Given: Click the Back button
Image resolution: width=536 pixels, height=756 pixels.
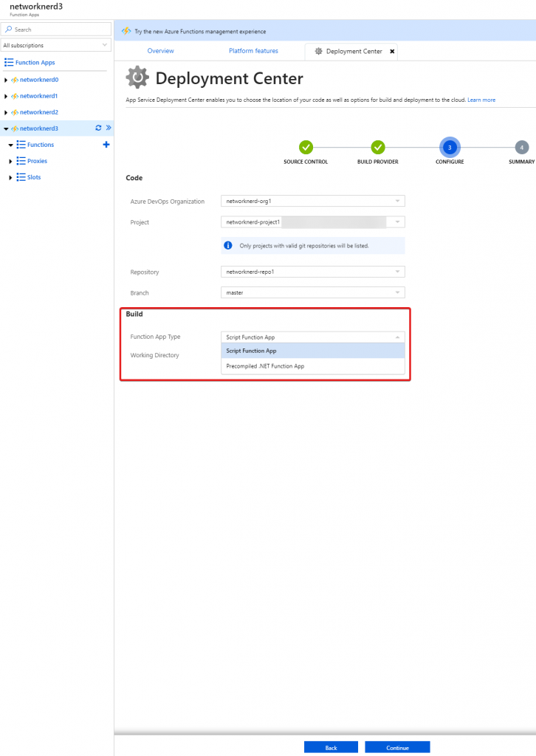Looking at the screenshot, I should pyautogui.click(x=331, y=747).
